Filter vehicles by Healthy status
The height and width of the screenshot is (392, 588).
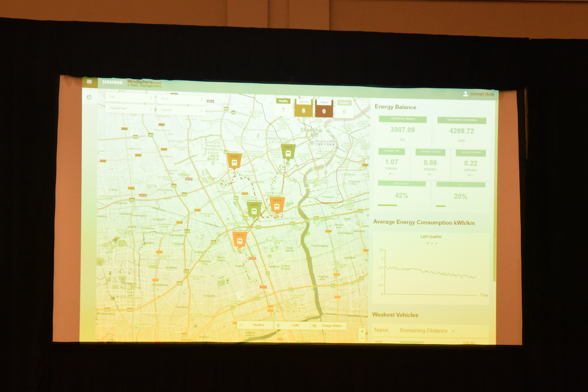283,107
